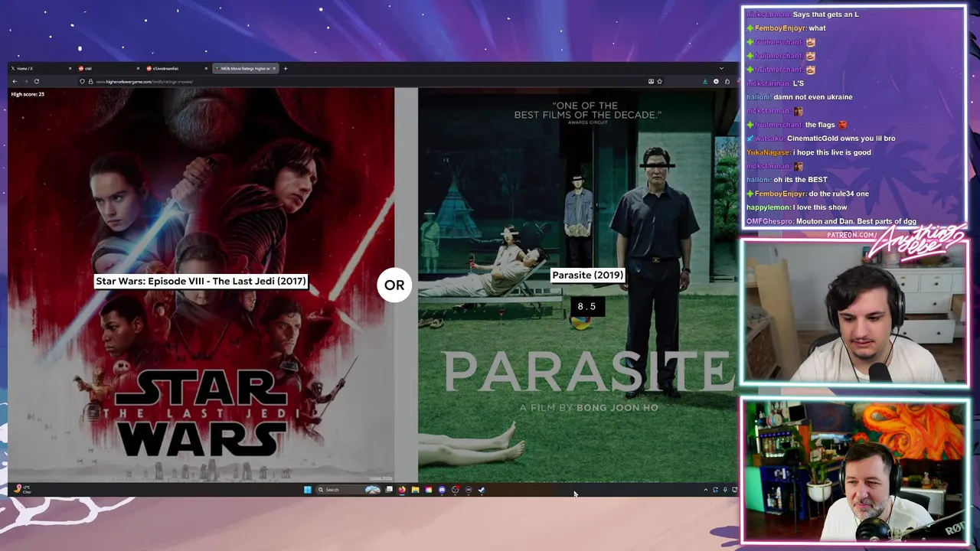
Task: Open a new browser tab with plus icon
Action: pyautogui.click(x=286, y=68)
